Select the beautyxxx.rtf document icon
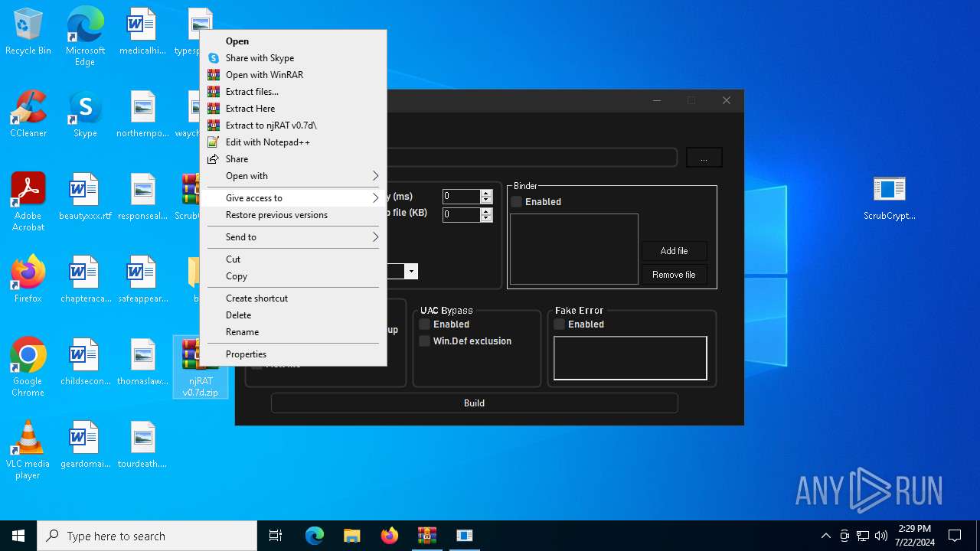This screenshot has width=980, height=551. point(85,197)
